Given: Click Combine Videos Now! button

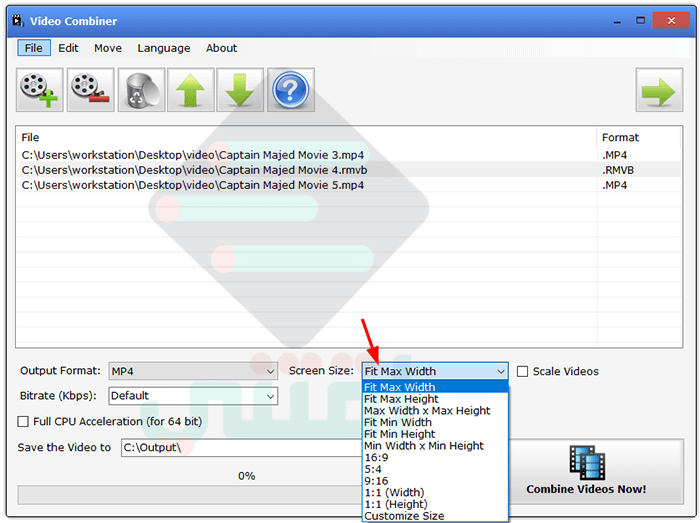Looking at the screenshot, I should [x=596, y=472].
